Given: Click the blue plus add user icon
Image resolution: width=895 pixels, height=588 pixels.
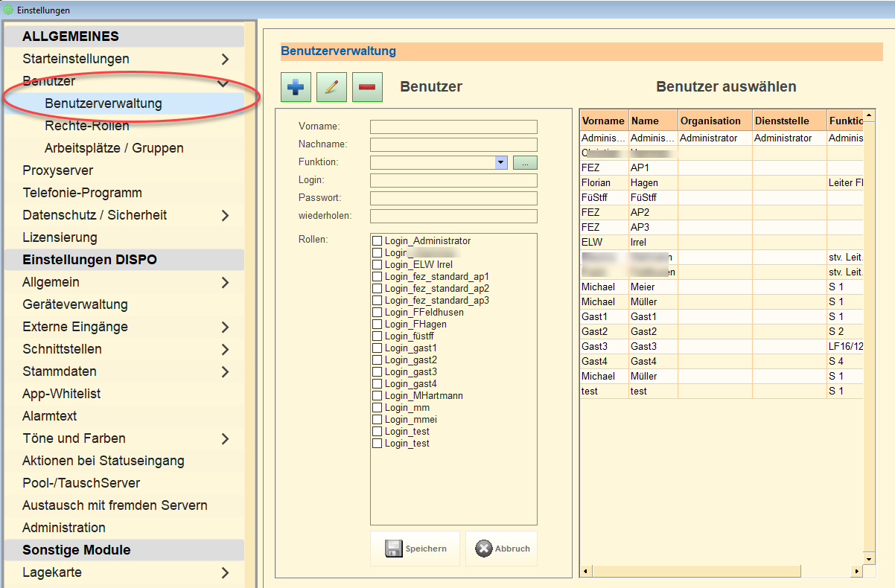Looking at the screenshot, I should pyautogui.click(x=296, y=87).
